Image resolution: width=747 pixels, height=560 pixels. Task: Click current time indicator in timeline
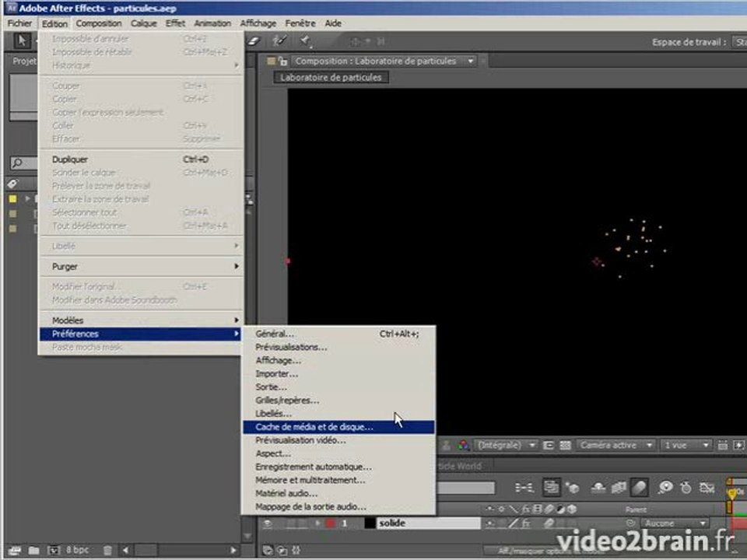click(x=731, y=493)
